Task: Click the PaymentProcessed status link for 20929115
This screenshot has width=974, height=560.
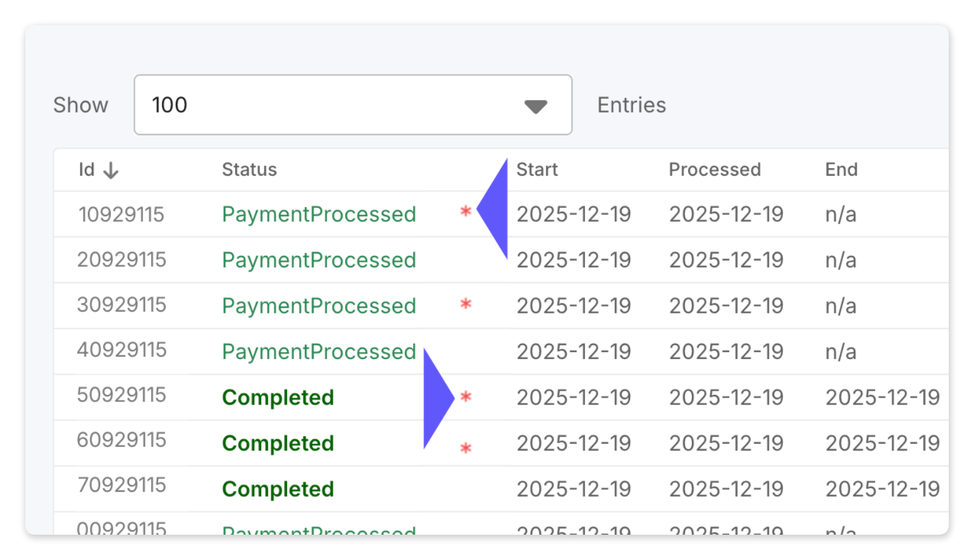Action: click(x=318, y=260)
